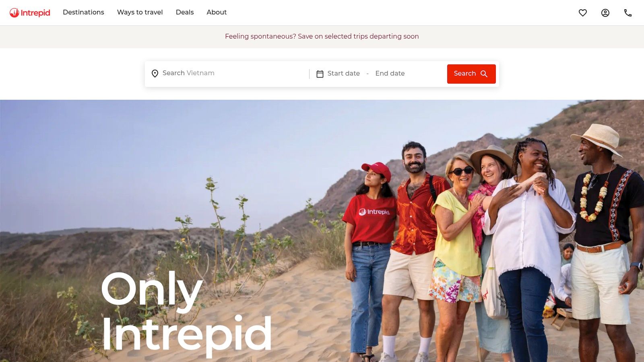Click the 'Only Intrepid' hero headline

186,312
